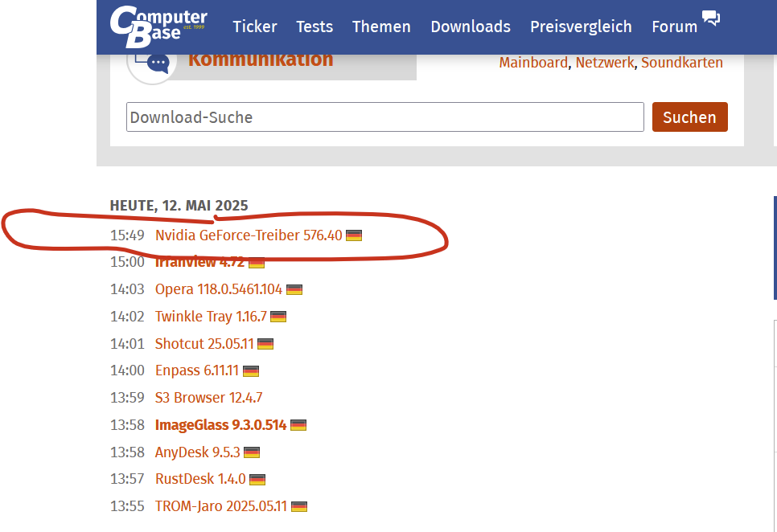Click the German flag next to Twinkle Tray
The image size is (777, 532).
(x=278, y=317)
